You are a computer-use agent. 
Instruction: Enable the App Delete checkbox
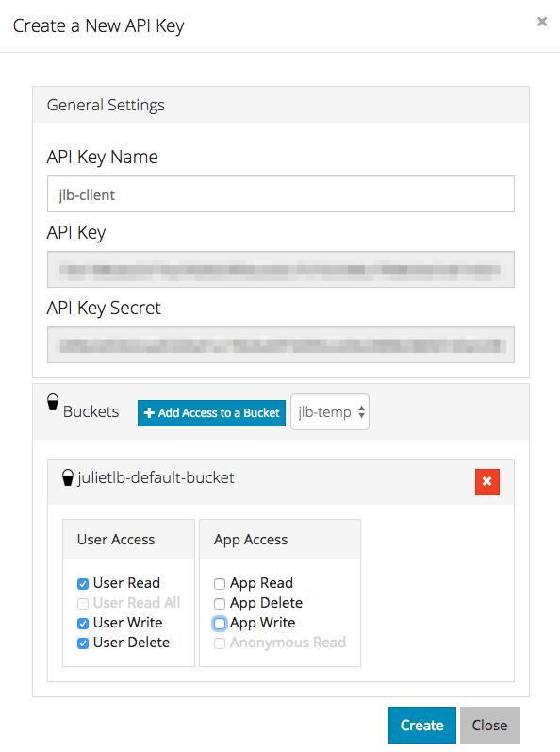click(220, 603)
